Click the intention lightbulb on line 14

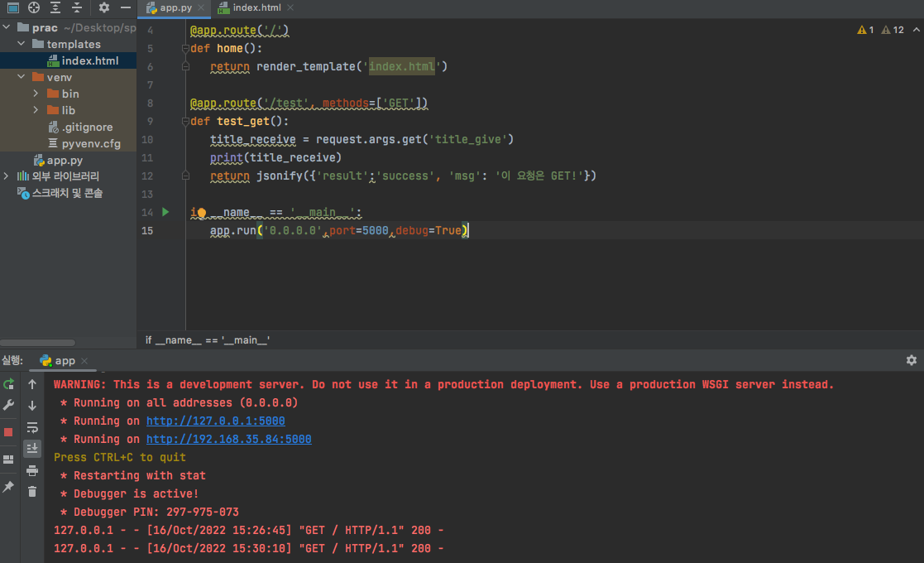(x=202, y=213)
